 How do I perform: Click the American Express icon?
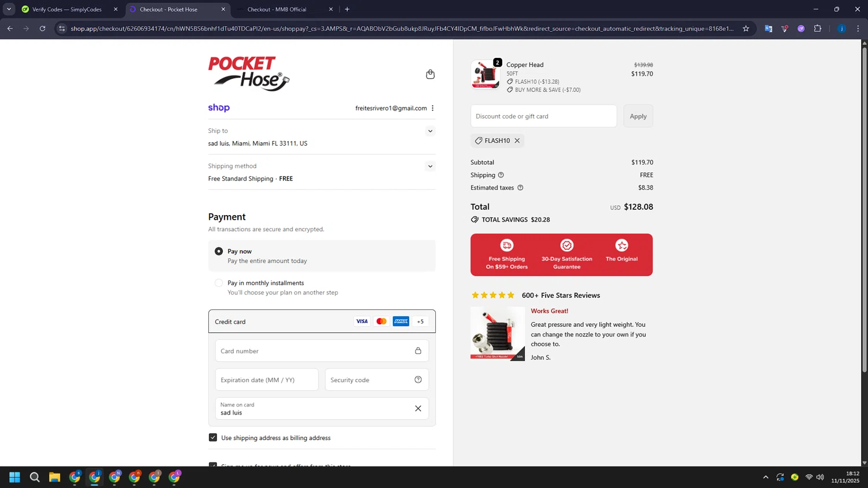click(x=401, y=321)
